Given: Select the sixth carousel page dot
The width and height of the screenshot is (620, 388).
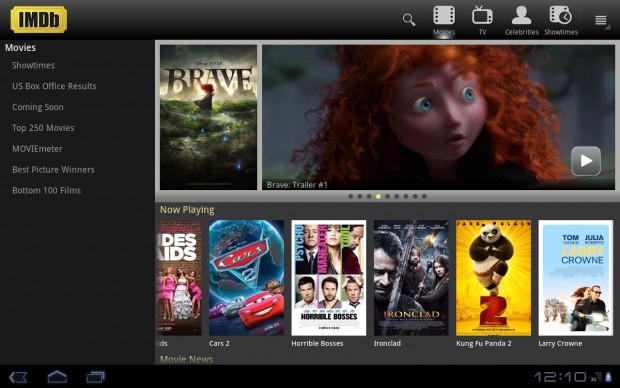Looking at the screenshot, I should tap(397, 197).
